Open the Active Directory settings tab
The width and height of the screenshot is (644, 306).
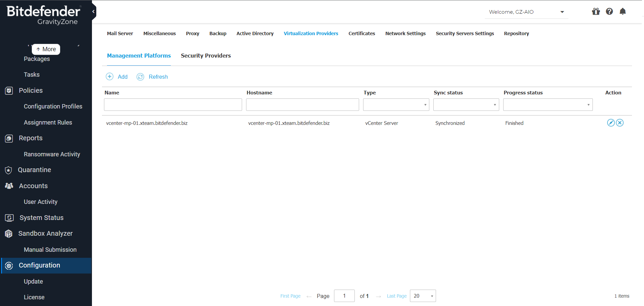click(255, 33)
